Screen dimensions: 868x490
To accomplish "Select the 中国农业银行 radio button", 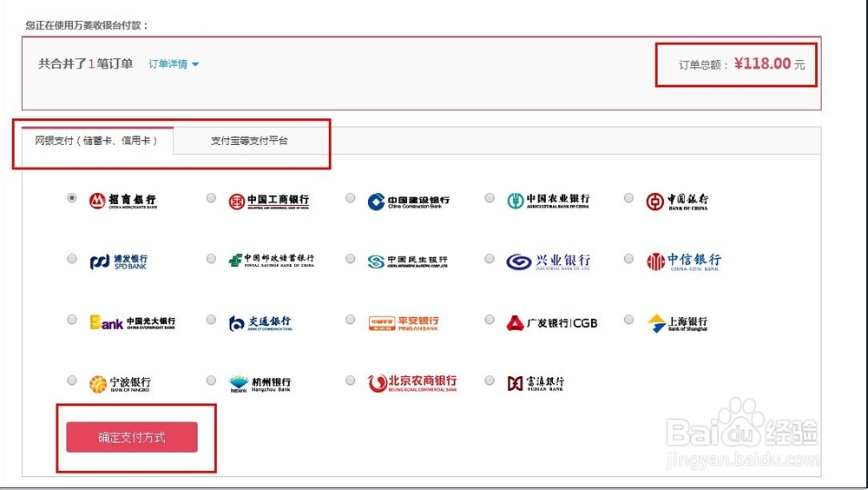I will [490, 198].
